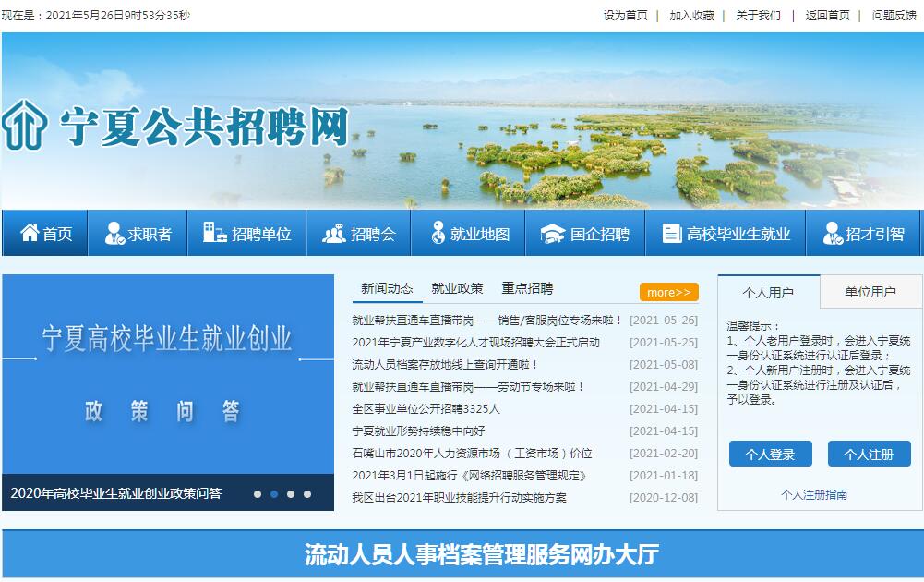This screenshot has width=924, height=582.
Task: Switch to the 单位用户 tab
Action: point(870,292)
